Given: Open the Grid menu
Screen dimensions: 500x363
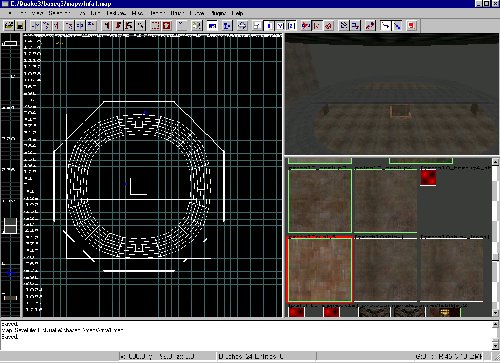Looking at the screenshot, I should 95,13.
